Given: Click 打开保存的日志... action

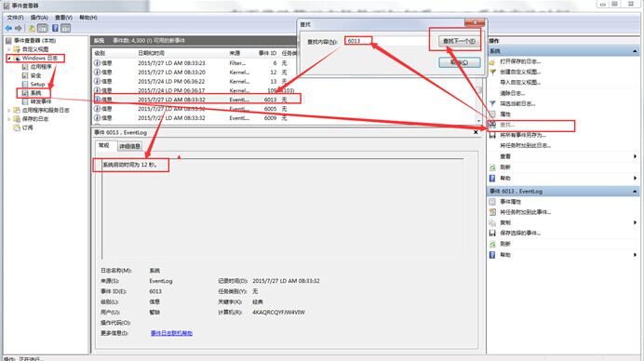Looking at the screenshot, I should (x=520, y=61).
